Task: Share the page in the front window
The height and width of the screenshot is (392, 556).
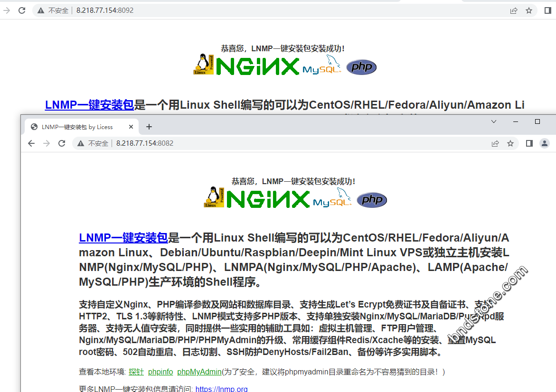Action: (x=495, y=143)
